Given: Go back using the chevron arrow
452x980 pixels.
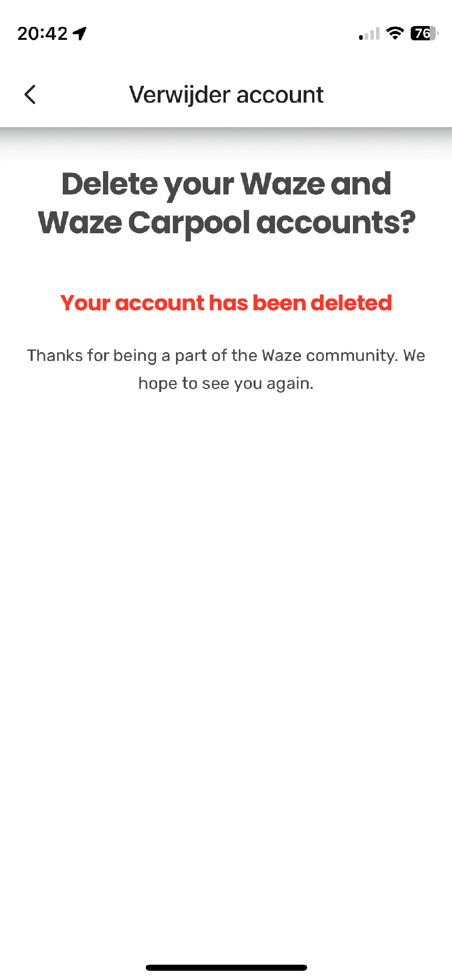Looking at the screenshot, I should pos(30,94).
